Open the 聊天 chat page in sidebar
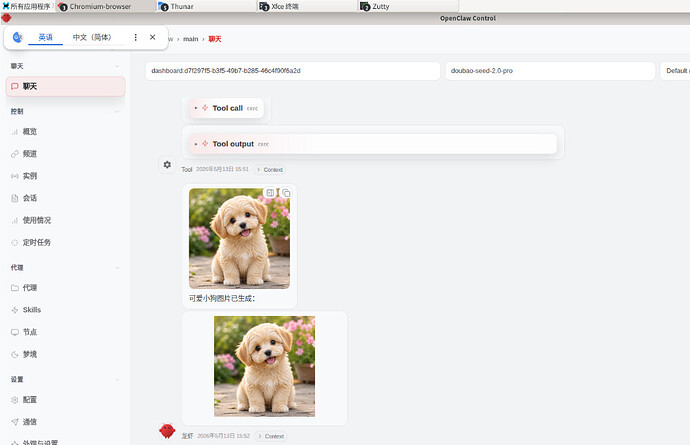690x445 pixels. pos(65,86)
